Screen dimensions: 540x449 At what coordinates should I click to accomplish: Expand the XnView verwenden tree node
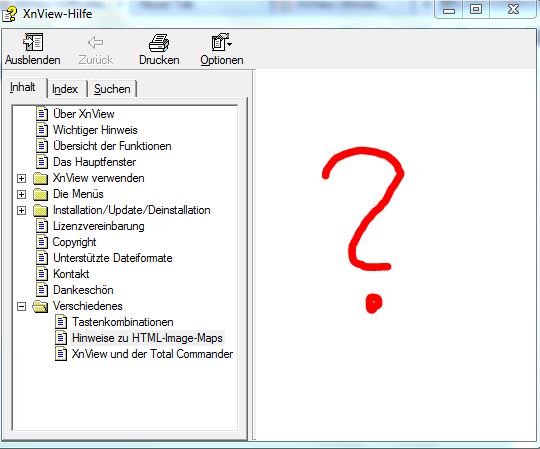(21, 178)
